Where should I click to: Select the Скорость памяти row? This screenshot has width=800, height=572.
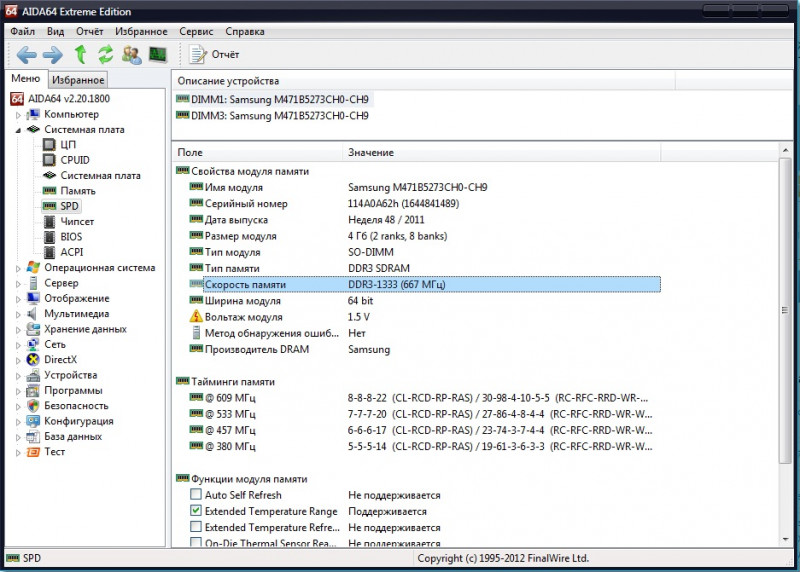click(424, 284)
